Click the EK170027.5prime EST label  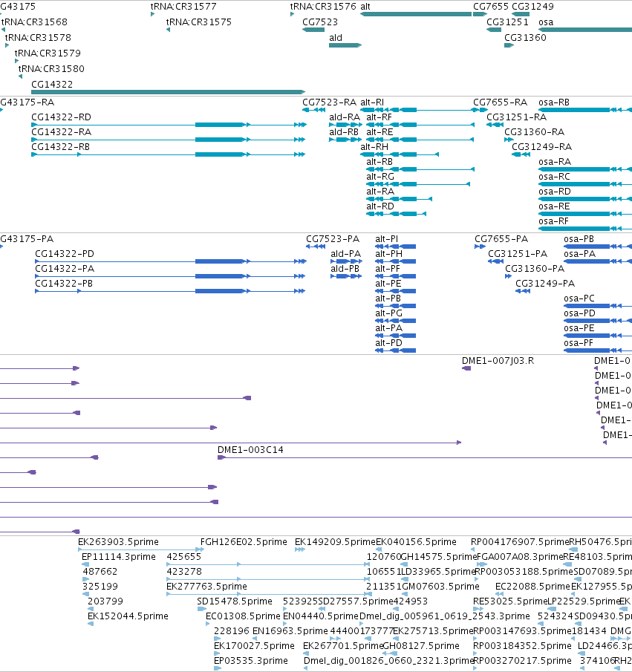click(x=254, y=646)
